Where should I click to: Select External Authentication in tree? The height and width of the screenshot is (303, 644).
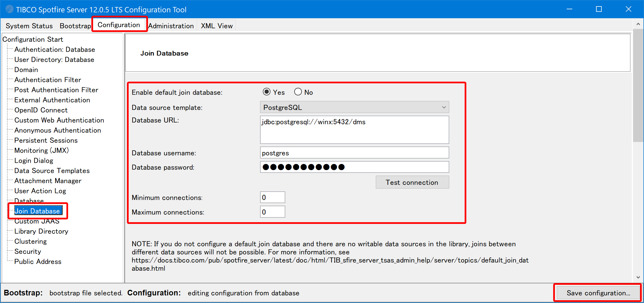pyautogui.click(x=52, y=100)
